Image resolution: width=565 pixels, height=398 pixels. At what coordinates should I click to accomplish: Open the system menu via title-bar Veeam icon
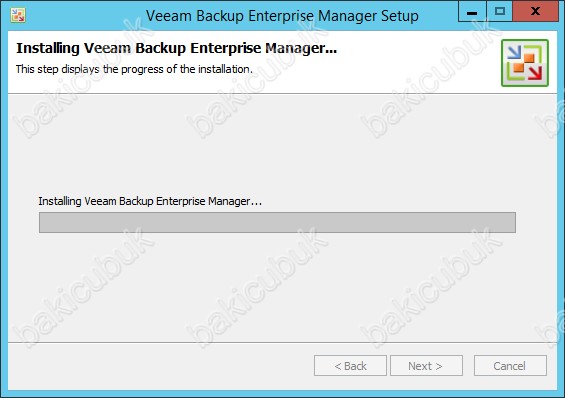tap(18, 15)
